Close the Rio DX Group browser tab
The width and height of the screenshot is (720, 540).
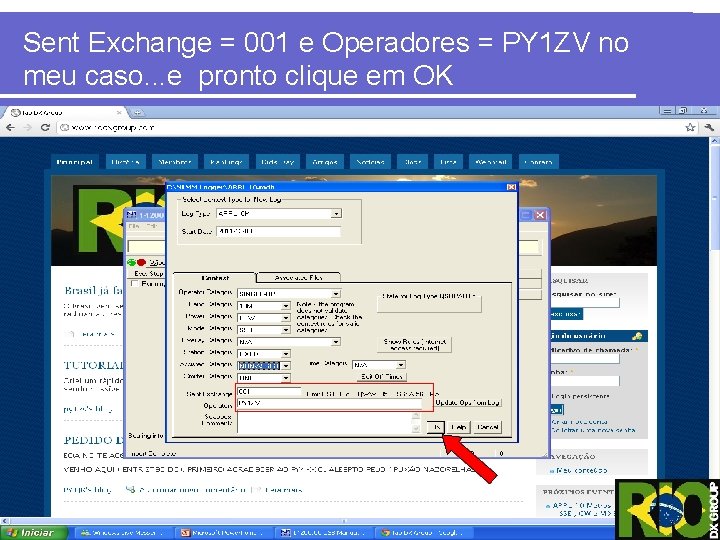pos(119,112)
